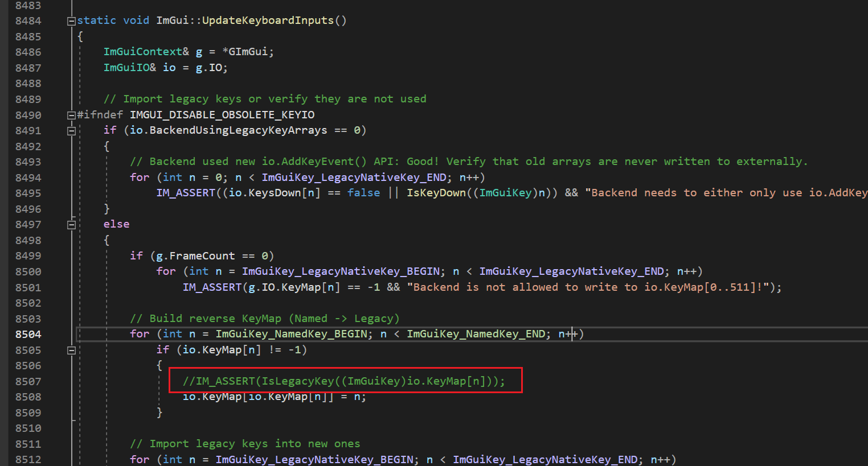Collapse the KeyMap if-check fold marker
The height and width of the screenshot is (466, 868).
[71, 350]
